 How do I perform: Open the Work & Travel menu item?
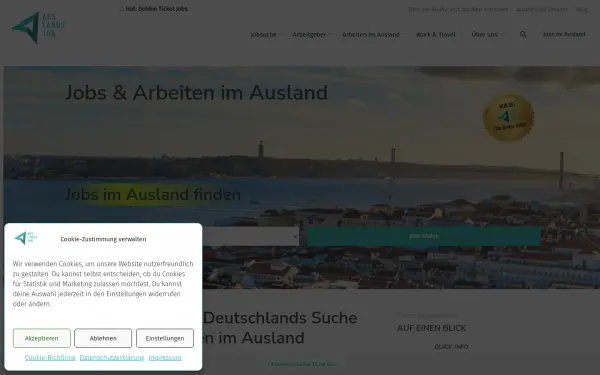[x=435, y=34]
